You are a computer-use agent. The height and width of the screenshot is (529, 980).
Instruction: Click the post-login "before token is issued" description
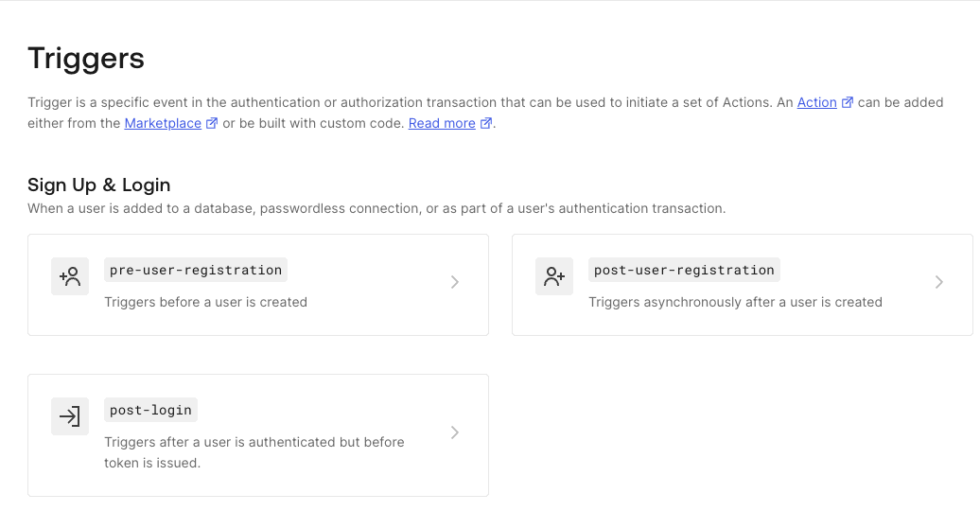pos(254,452)
